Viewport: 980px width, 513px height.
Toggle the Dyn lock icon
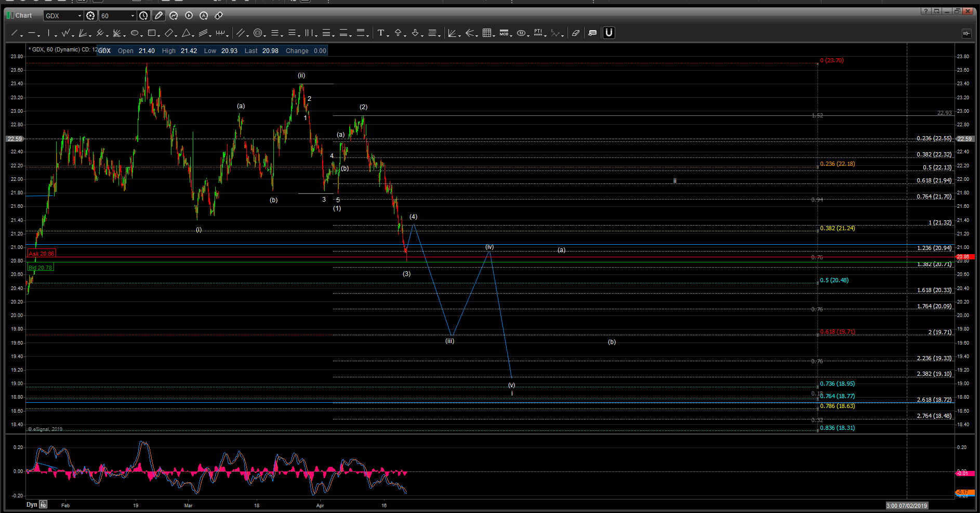[x=43, y=504]
